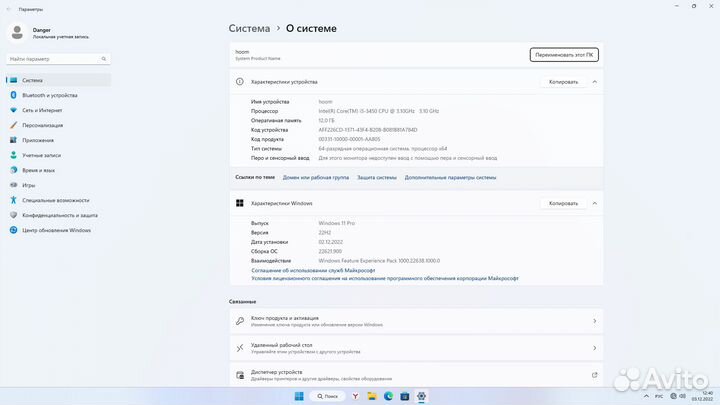This screenshot has width=720, height=405.
Task: Open the Windows Start button on taskbar
Action: 297,395
